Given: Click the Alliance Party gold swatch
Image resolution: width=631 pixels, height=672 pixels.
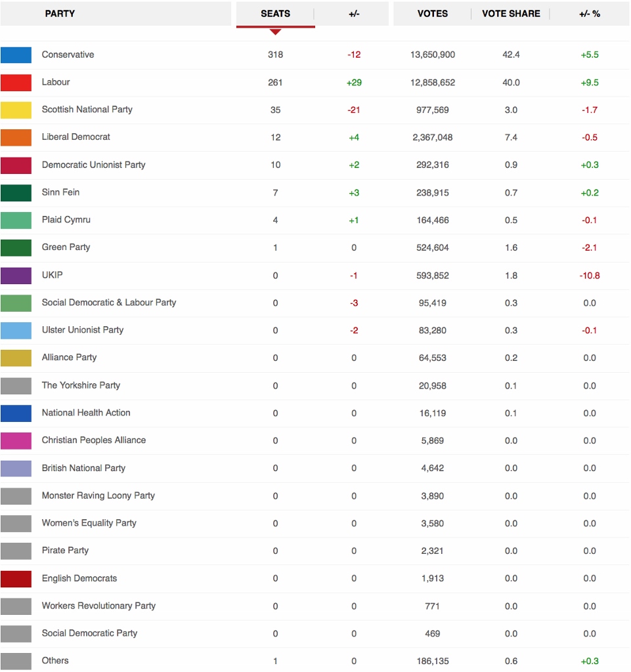Looking at the screenshot, I should pyautogui.click(x=16, y=358).
